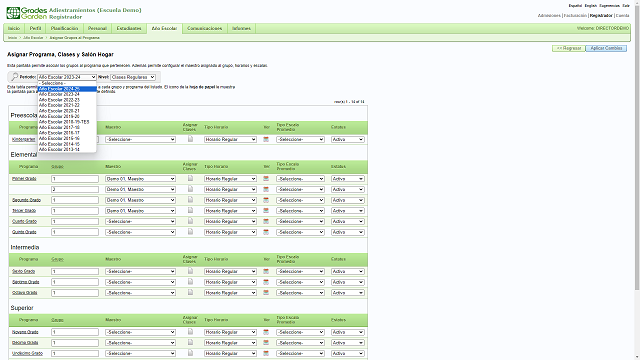This screenshot has height=360, width=640.
Task: Open the Admisiones module link
Action: [x=549, y=16]
